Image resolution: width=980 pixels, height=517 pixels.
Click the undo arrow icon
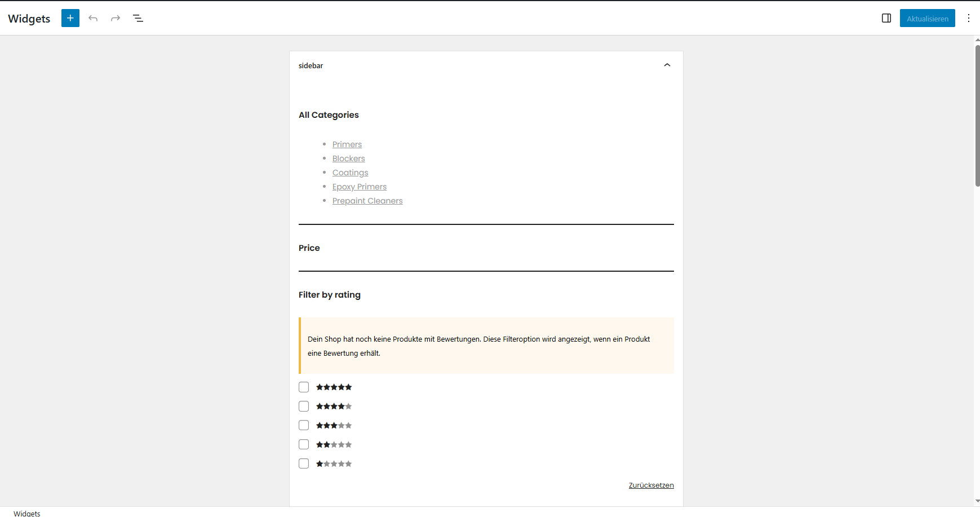[93, 18]
